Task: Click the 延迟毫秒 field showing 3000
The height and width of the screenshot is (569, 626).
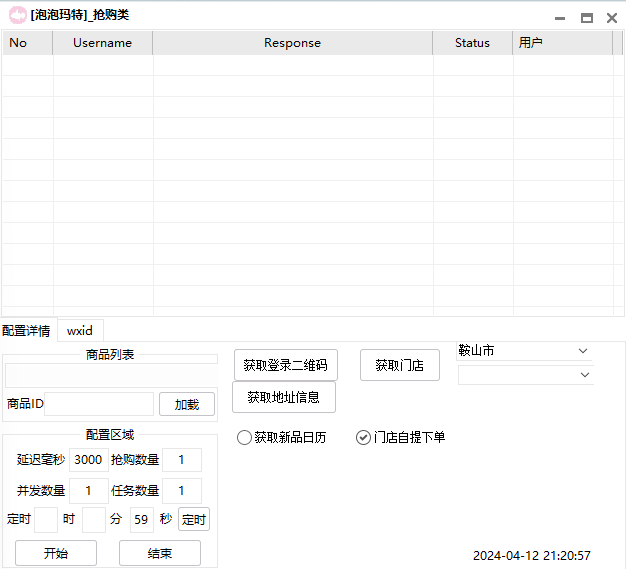Action: pos(88,460)
